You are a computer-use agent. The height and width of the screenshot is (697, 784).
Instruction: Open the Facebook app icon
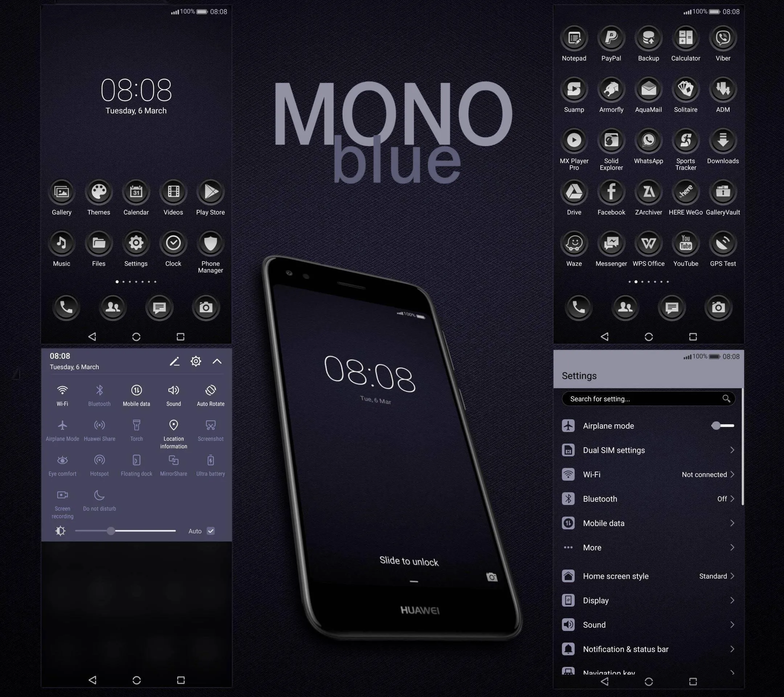point(612,196)
